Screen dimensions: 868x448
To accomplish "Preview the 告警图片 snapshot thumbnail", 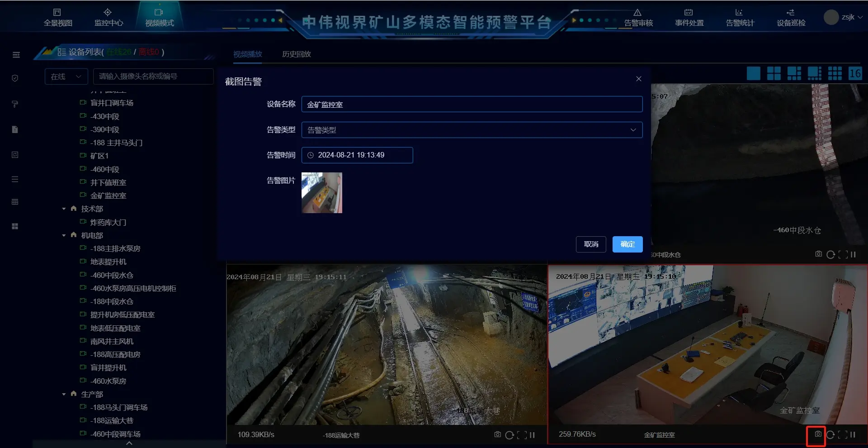I will 322,193.
